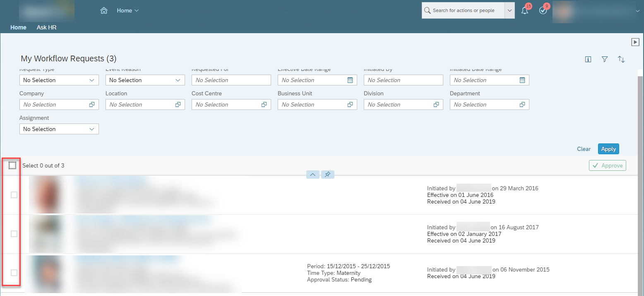
Task: Click the filter funnel icon
Action: click(605, 59)
